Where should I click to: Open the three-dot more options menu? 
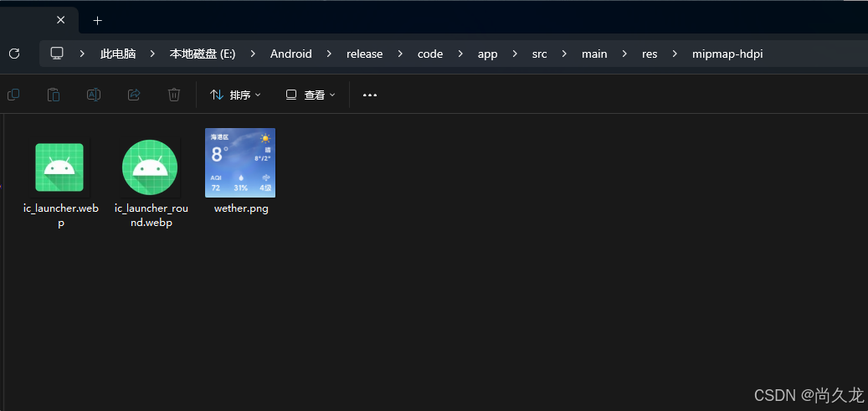click(370, 95)
